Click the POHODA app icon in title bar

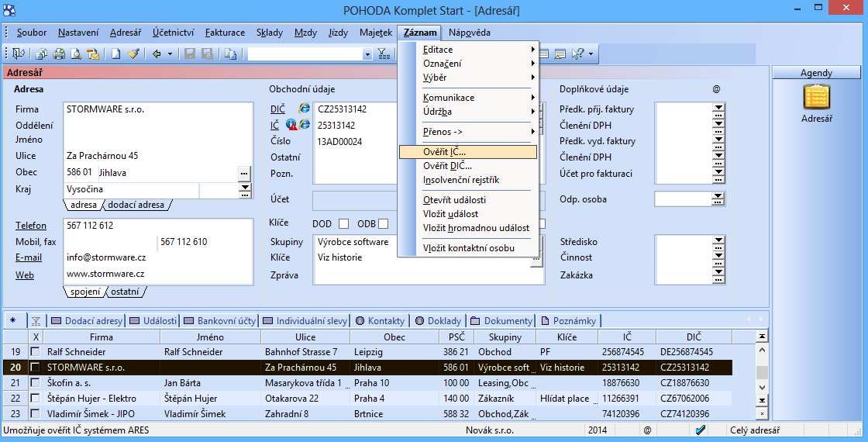click(9, 9)
